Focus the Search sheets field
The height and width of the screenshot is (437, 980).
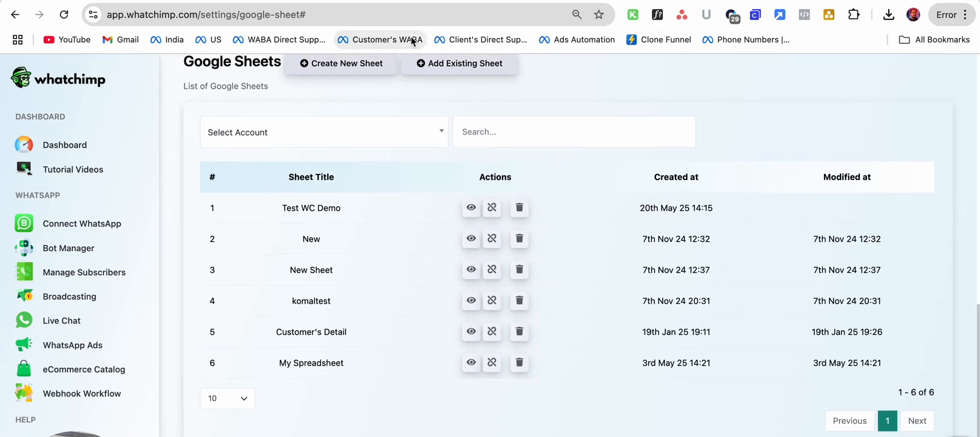pyautogui.click(x=574, y=132)
